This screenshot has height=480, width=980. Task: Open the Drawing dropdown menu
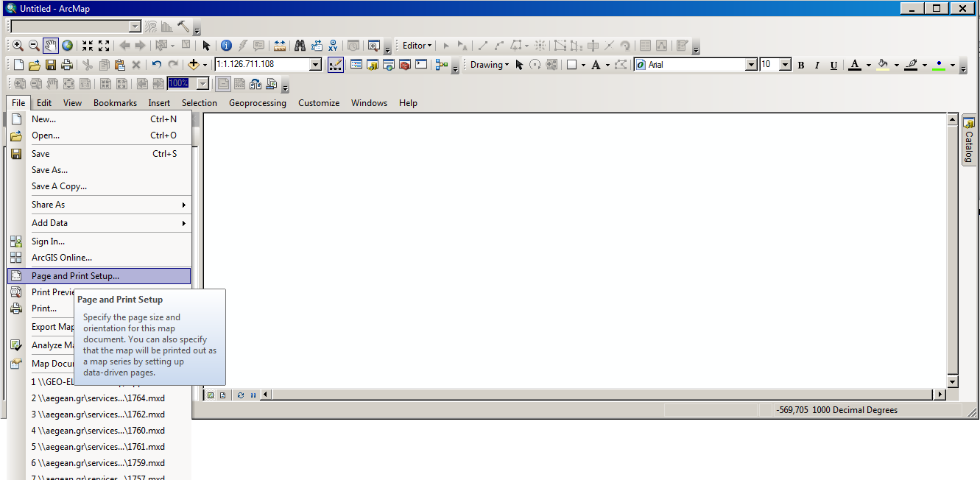pyautogui.click(x=490, y=65)
